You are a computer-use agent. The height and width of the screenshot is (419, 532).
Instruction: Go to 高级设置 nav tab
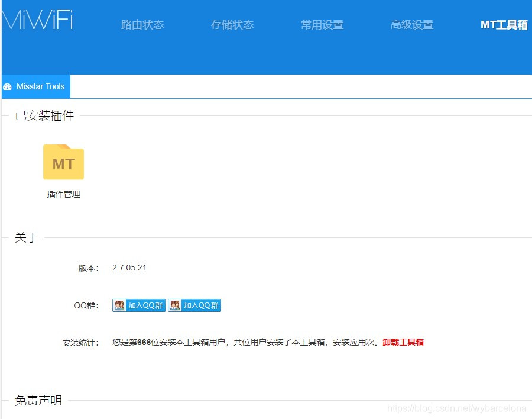coord(412,24)
